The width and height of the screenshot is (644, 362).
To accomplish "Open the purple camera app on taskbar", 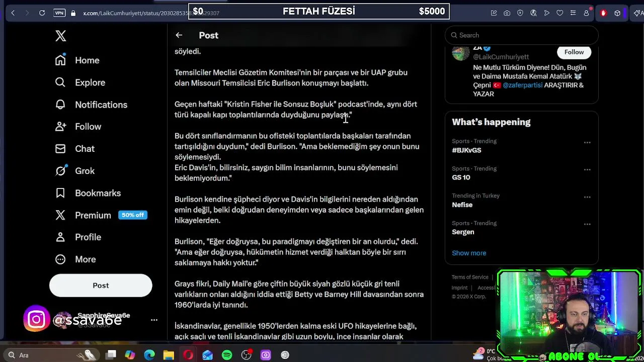I will pyautogui.click(x=266, y=355).
